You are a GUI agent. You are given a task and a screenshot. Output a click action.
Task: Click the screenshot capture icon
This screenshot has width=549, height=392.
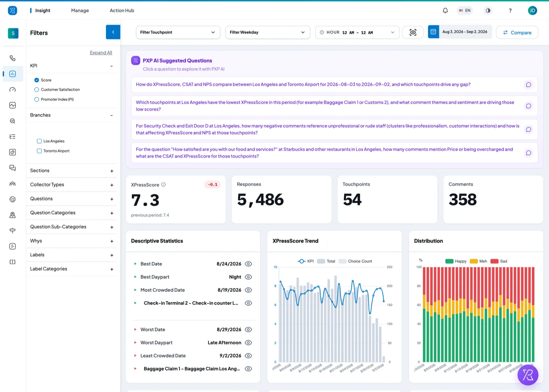pos(413,32)
